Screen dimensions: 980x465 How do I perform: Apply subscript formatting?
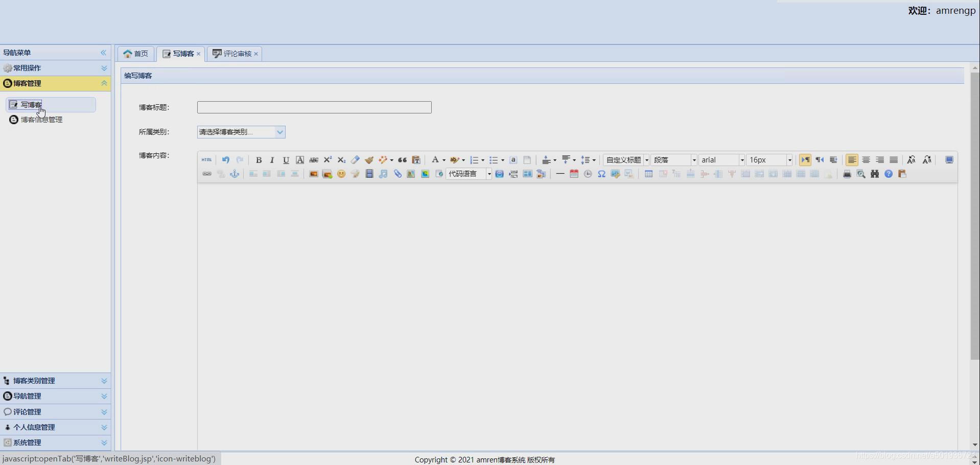[341, 160]
